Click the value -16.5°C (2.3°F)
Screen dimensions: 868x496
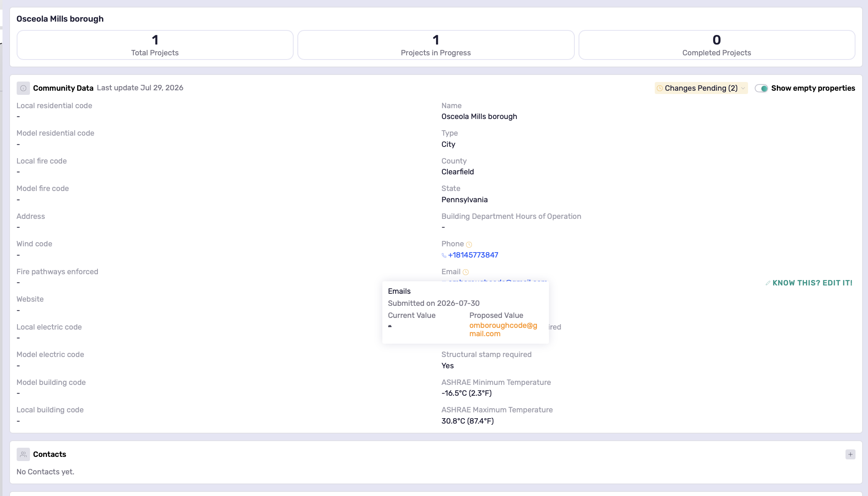click(466, 393)
